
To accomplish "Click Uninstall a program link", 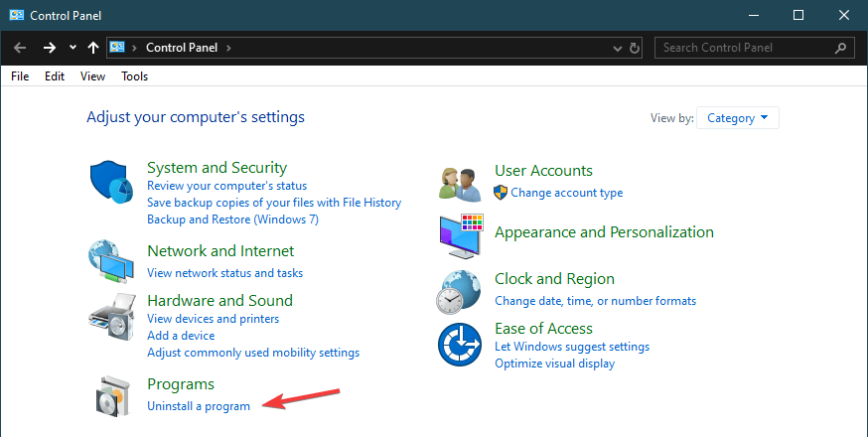I will click(199, 406).
